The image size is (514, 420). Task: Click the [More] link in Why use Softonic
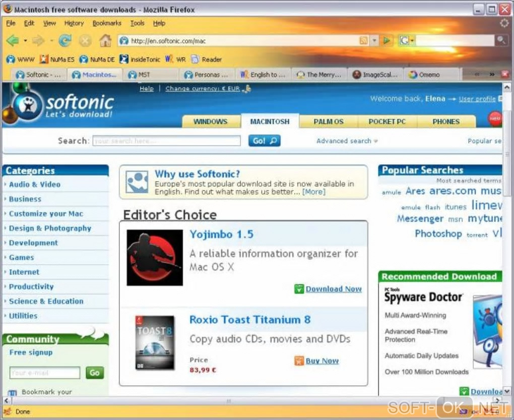point(314,192)
